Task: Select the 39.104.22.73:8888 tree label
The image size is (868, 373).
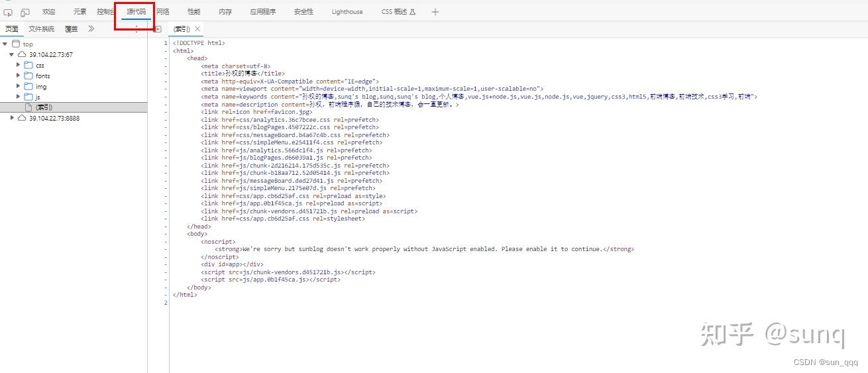Action: tap(53, 118)
